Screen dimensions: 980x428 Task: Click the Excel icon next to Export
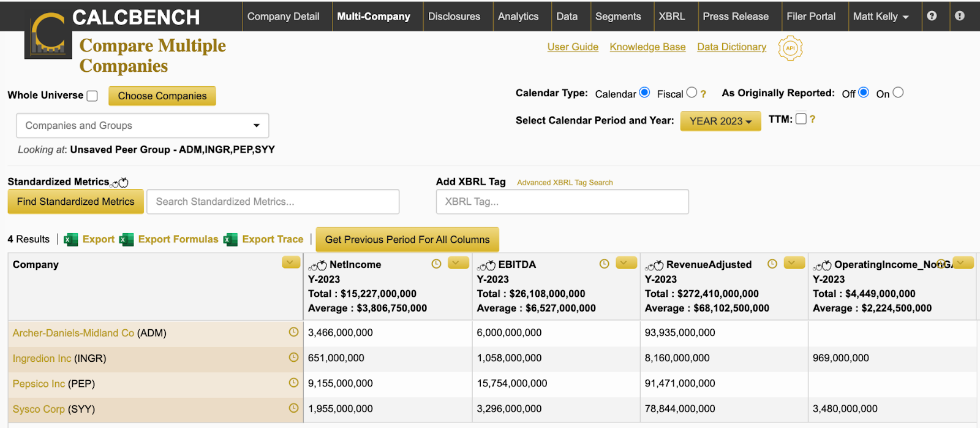point(71,240)
